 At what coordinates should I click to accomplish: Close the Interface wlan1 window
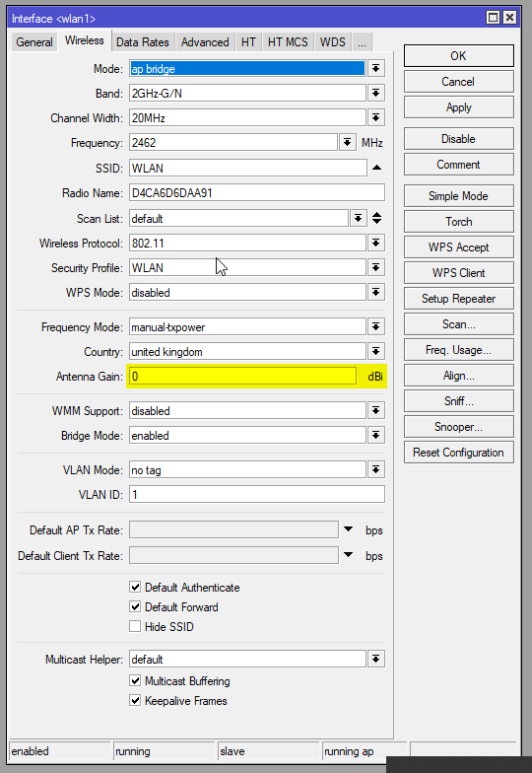(x=510, y=18)
